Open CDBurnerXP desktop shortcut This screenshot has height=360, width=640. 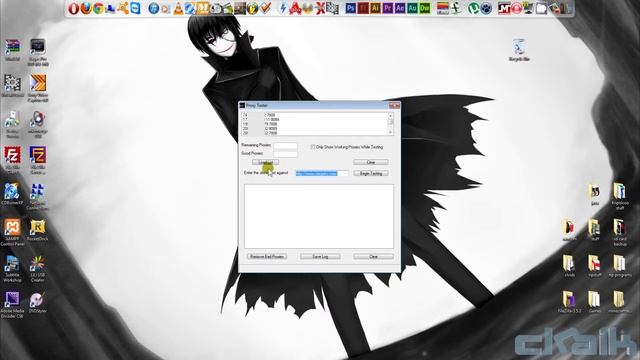pyautogui.click(x=12, y=194)
